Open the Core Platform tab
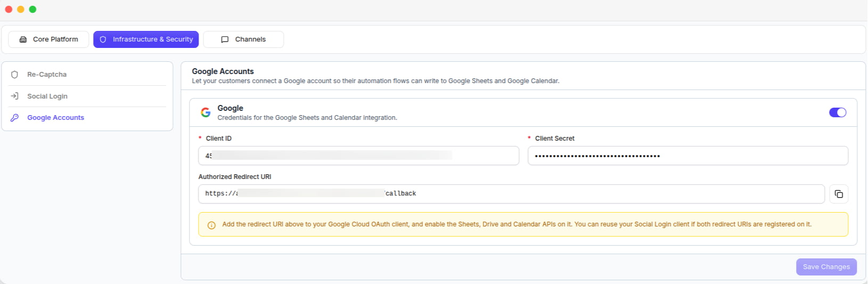 point(48,39)
